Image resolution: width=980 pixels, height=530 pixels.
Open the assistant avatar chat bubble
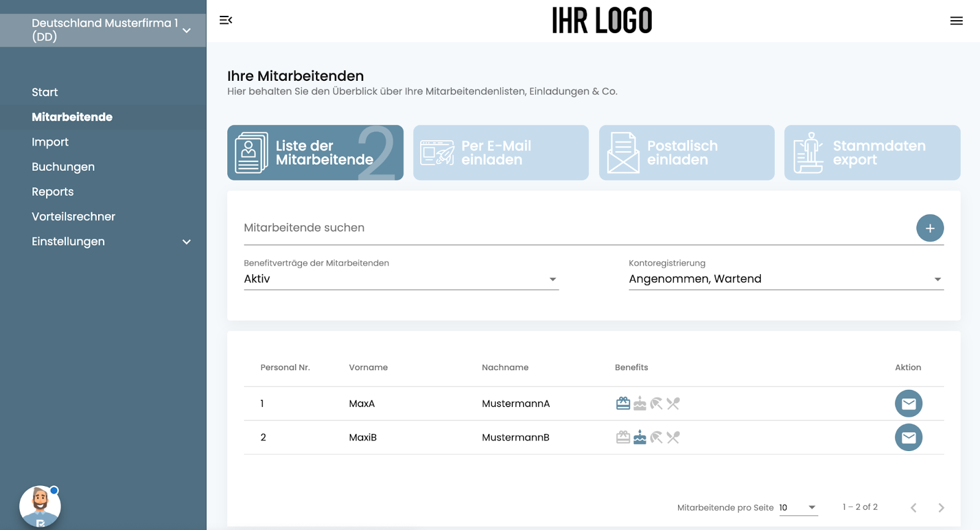pos(40,506)
